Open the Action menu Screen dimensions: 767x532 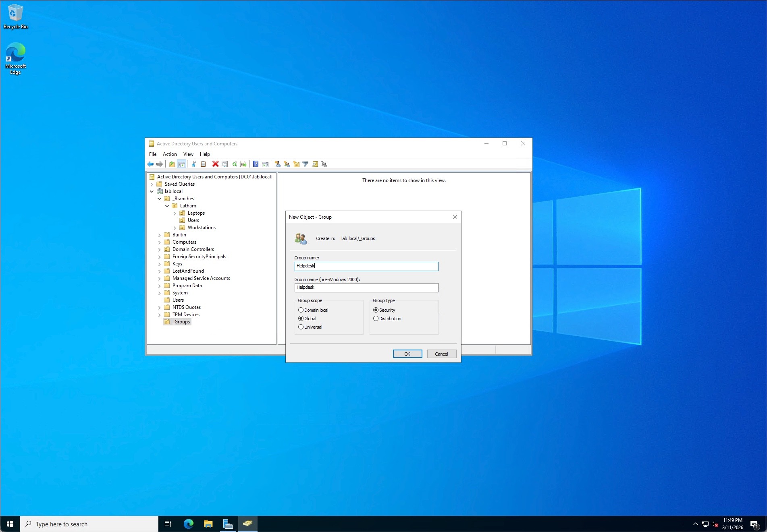(170, 154)
